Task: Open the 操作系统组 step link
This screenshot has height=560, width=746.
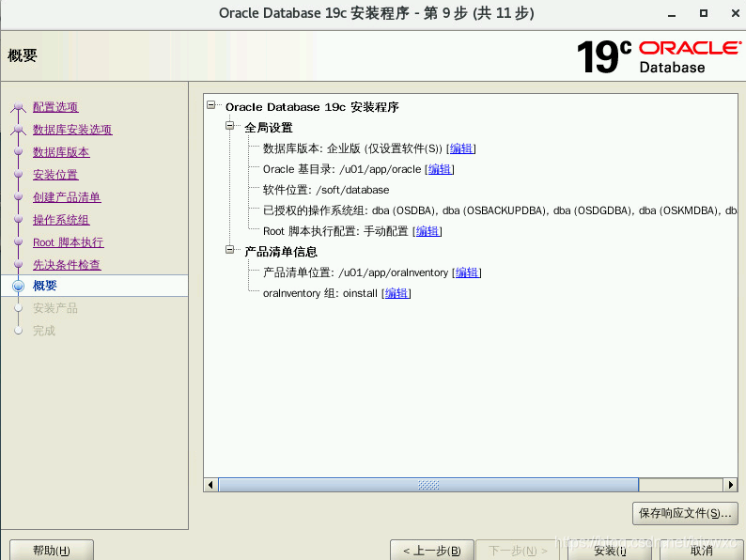Action: pos(61,220)
